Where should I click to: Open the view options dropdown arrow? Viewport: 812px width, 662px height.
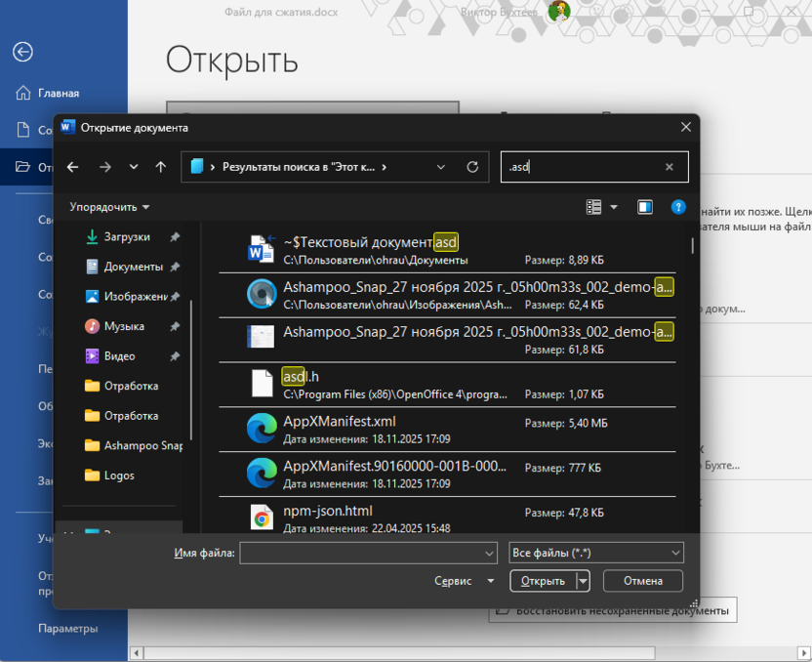coord(614,207)
